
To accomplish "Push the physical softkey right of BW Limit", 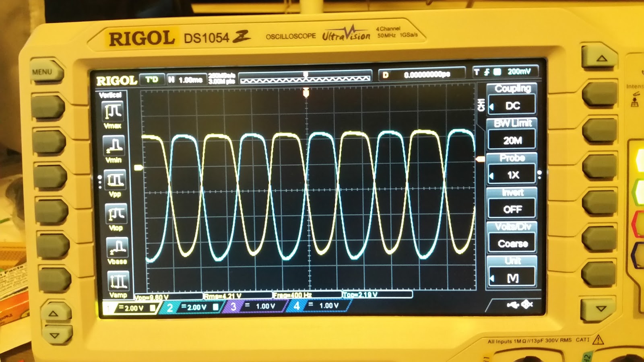I will 599,131.
